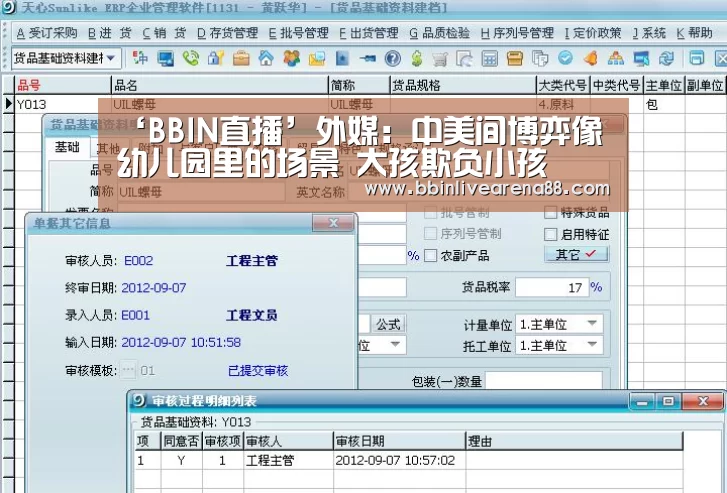727x493 pixels.
Task: Open the F 出货管理 menu
Action: pyautogui.click(x=369, y=33)
